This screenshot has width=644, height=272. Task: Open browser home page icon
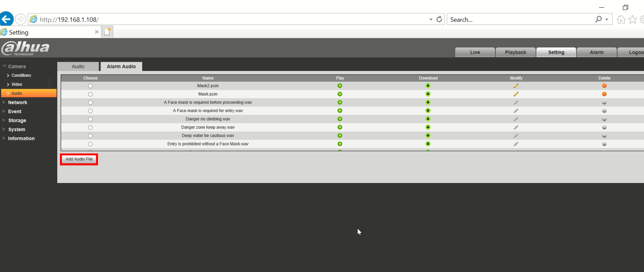point(621,19)
